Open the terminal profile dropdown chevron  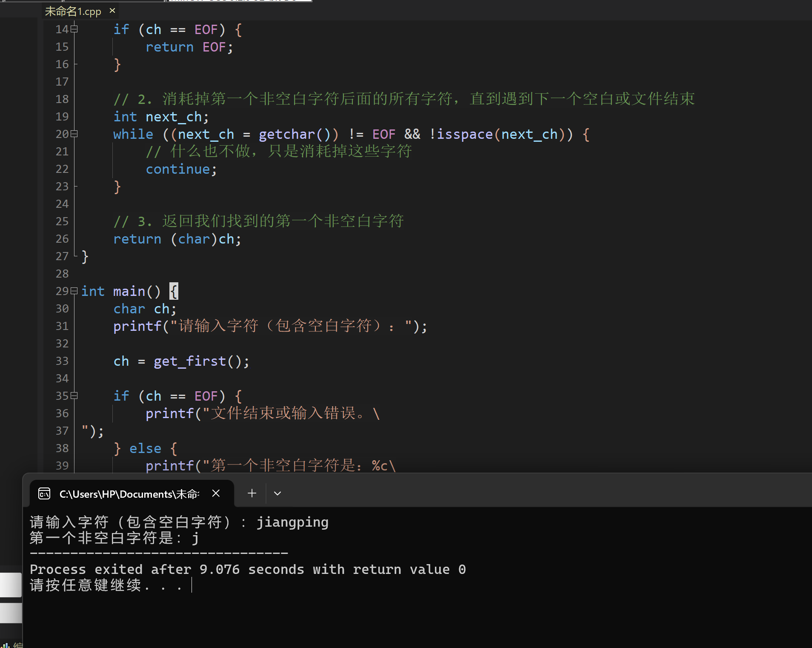277,493
